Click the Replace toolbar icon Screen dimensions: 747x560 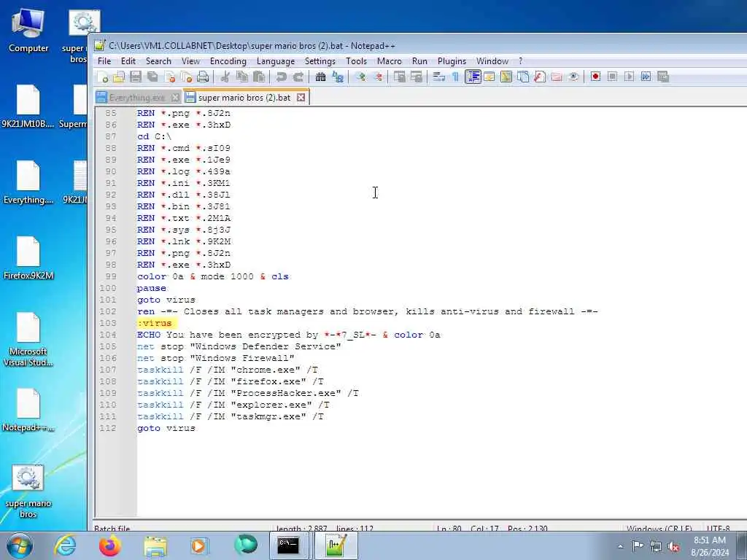[x=338, y=77]
